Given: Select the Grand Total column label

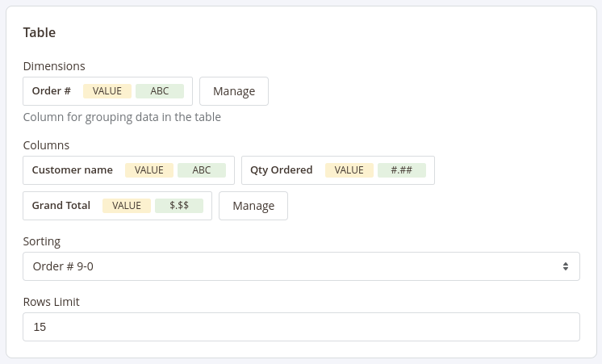Looking at the screenshot, I should click(61, 206).
